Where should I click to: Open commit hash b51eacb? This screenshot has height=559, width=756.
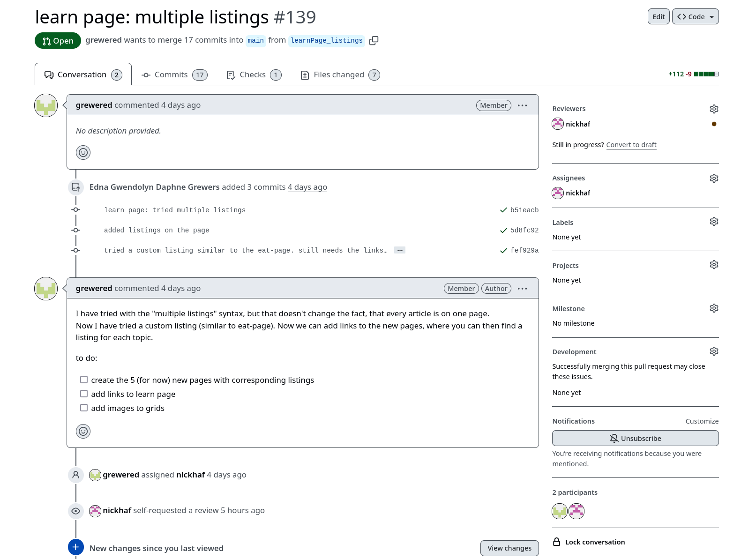tap(524, 210)
